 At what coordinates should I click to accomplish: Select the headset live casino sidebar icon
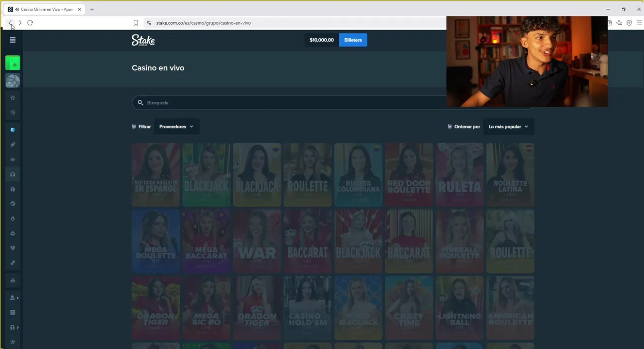[x=13, y=174]
